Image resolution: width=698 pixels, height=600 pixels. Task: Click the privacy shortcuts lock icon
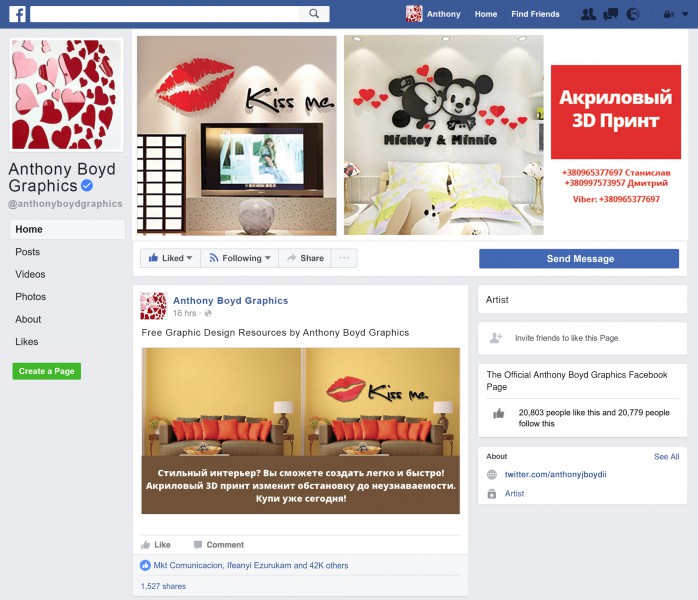click(x=669, y=14)
